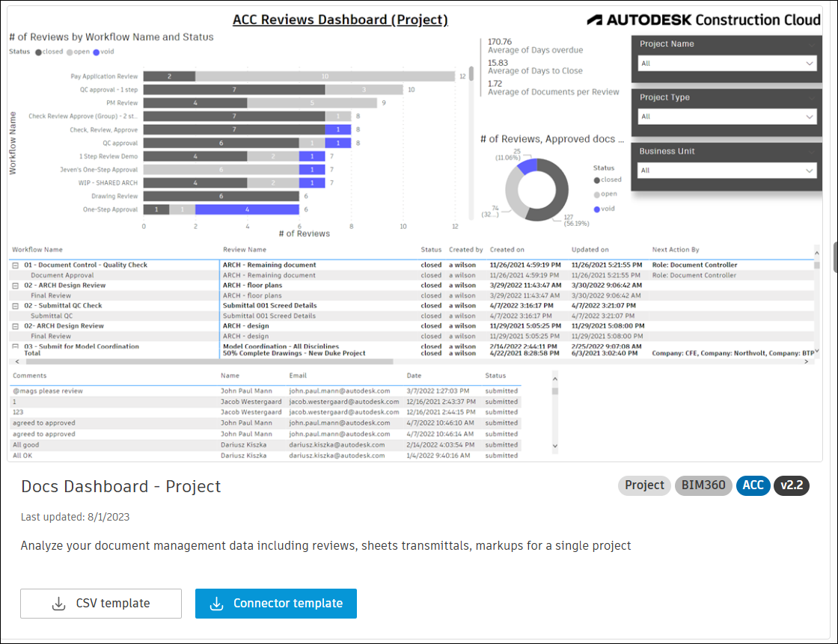Click the '@mags please review' comment row

pos(265,391)
